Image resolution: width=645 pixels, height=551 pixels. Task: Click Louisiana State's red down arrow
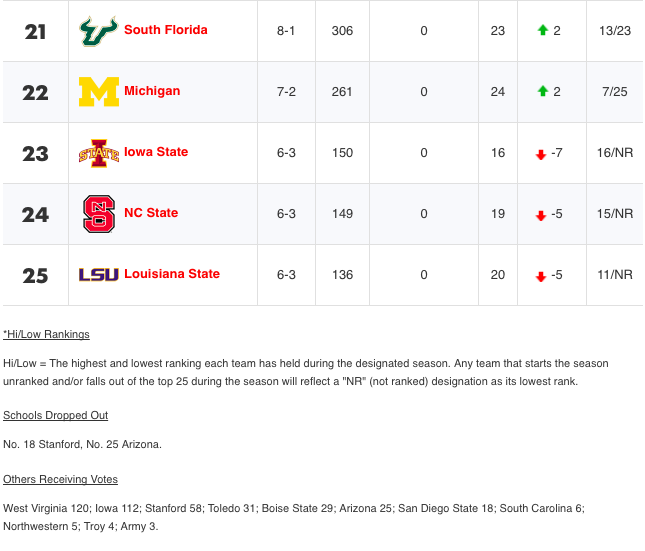tap(541, 277)
